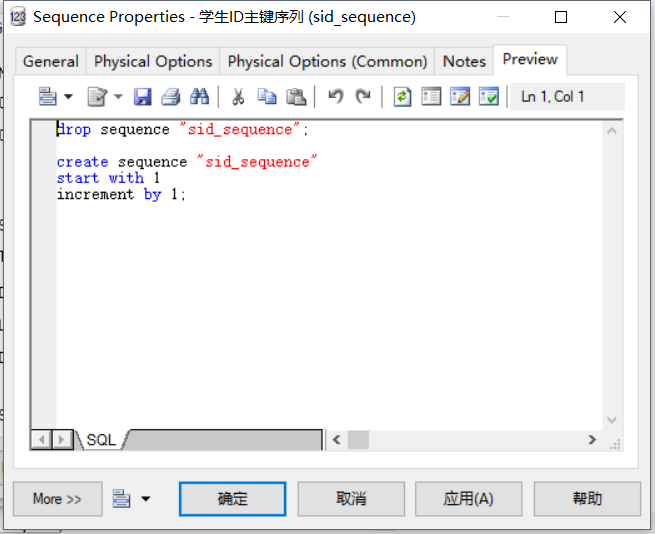Undo the last edit

coord(335,96)
